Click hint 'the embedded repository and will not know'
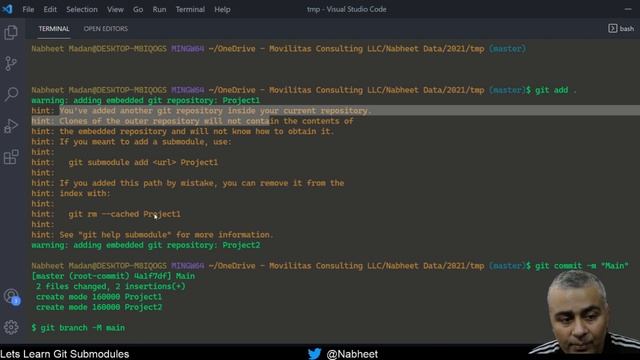 pos(183,131)
